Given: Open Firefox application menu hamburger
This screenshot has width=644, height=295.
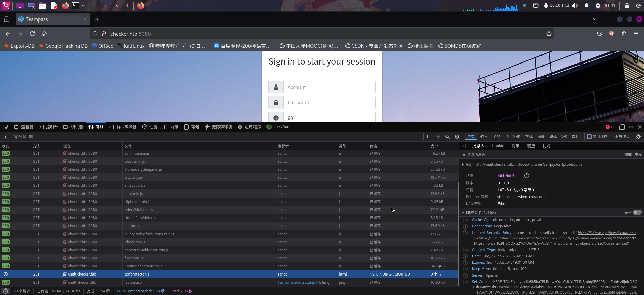Looking at the screenshot, I should tap(636, 34).
